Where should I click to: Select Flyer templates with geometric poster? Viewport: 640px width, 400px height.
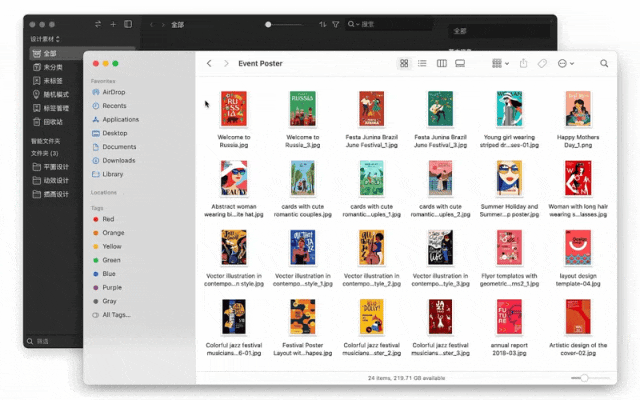click(509, 247)
